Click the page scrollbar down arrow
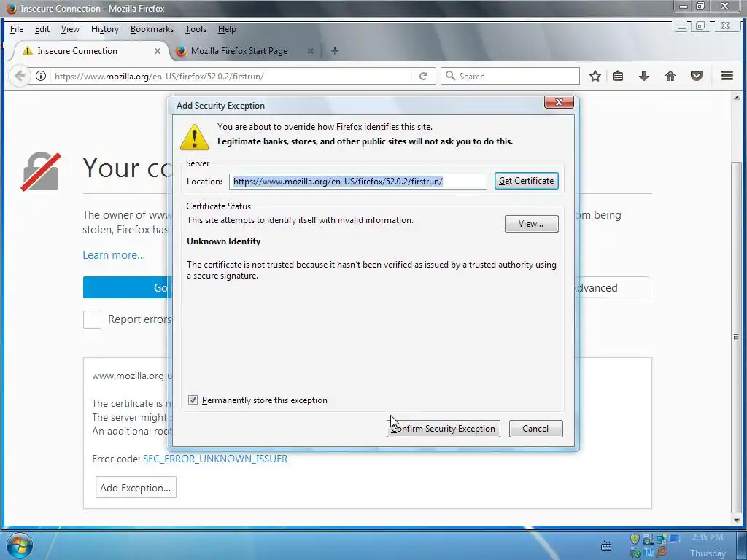This screenshot has height=560, width=747. (737, 519)
